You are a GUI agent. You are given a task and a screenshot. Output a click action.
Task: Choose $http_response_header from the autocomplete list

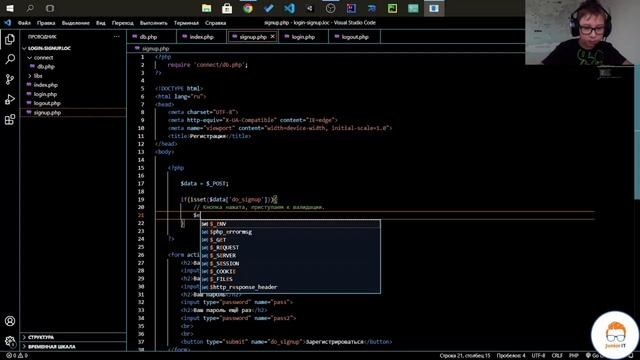click(x=290, y=287)
